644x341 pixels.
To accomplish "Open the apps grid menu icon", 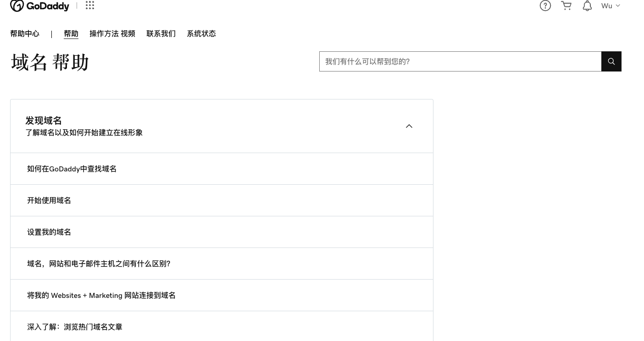I will click(x=90, y=5).
